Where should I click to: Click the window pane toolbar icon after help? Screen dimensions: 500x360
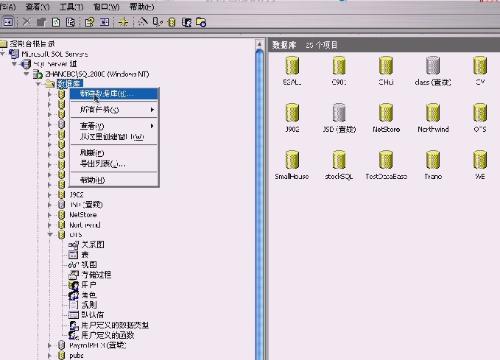coord(104,22)
